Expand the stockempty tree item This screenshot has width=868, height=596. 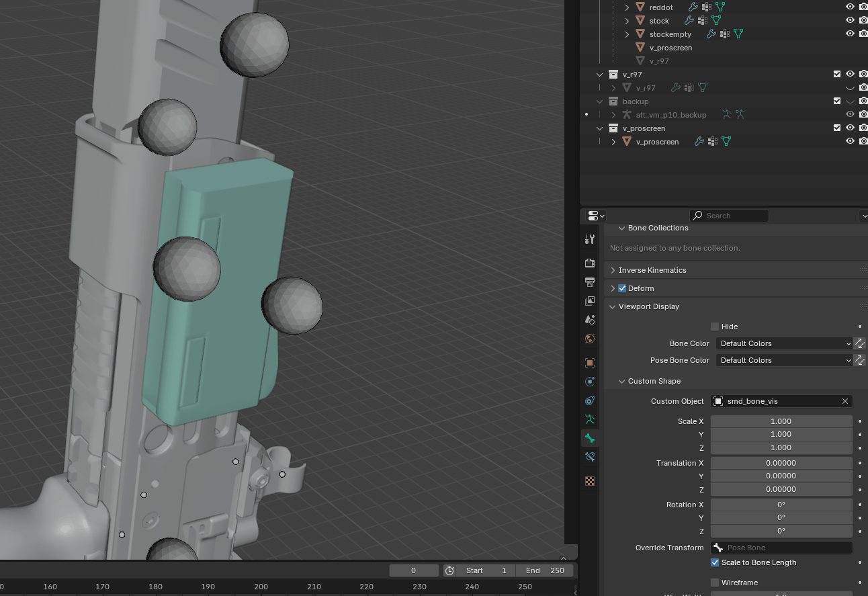point(627,34)
